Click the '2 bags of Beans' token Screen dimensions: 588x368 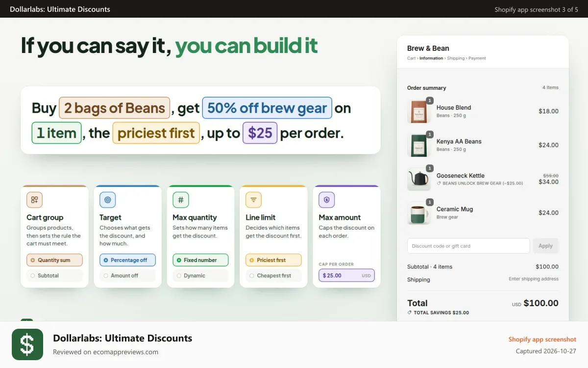115,108
